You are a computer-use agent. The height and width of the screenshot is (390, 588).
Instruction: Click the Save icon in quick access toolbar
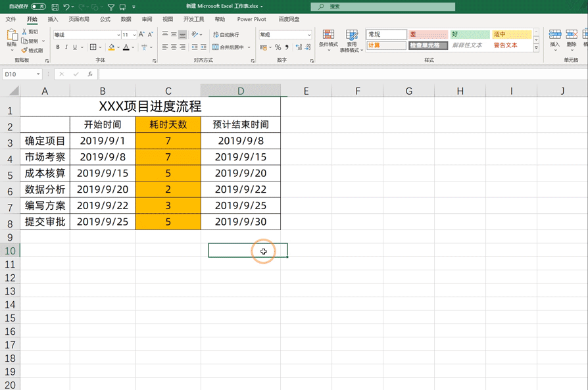point(55,7)
